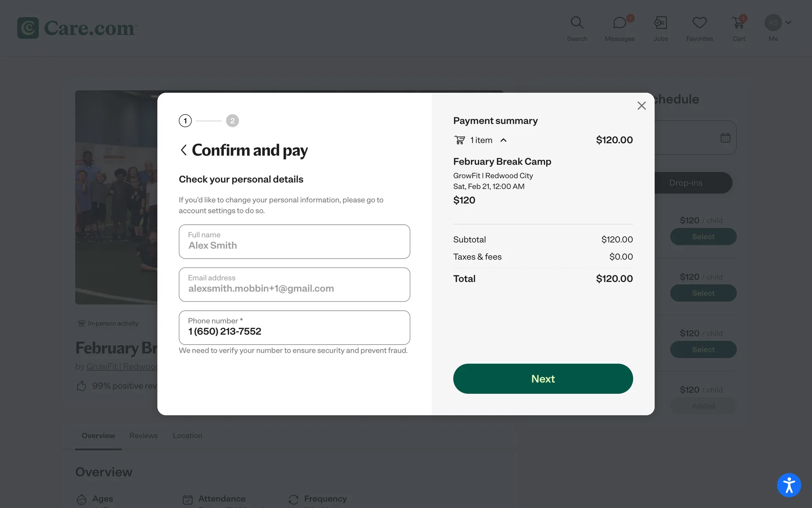Expand the Me account dropdown
This screenshot has height=508, width=812.
click(788, 22)
